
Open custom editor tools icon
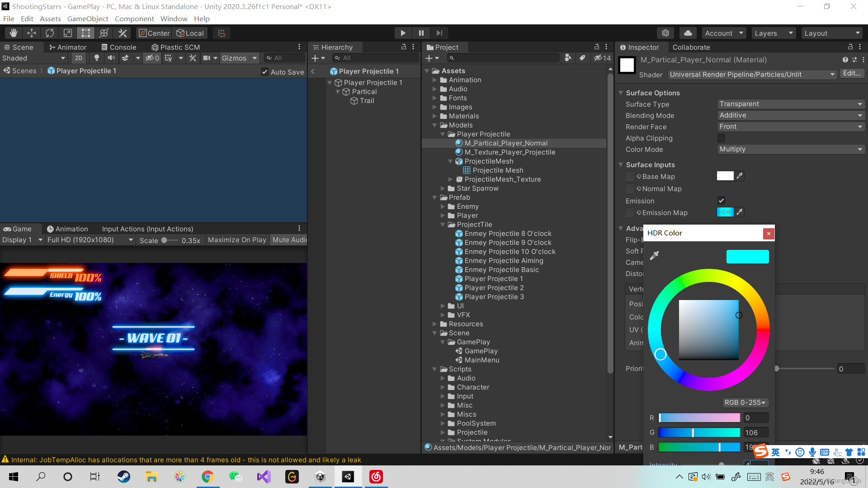[x=122, y=33]
